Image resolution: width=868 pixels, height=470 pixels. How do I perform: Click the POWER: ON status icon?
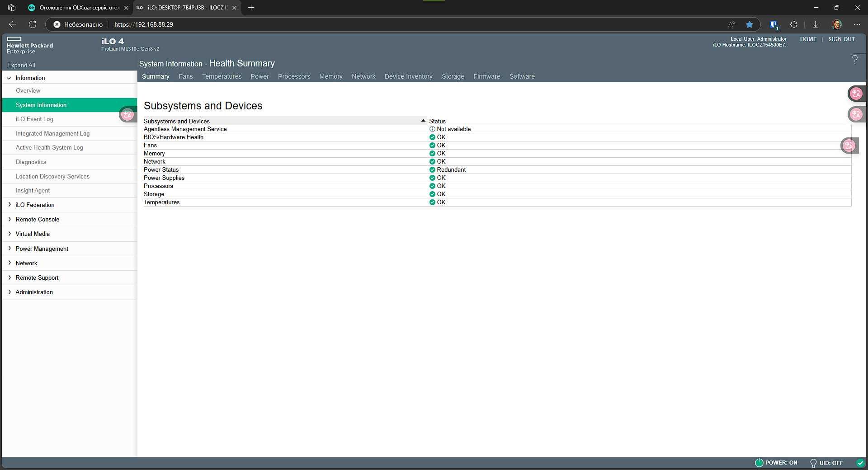tap(759, 463)
